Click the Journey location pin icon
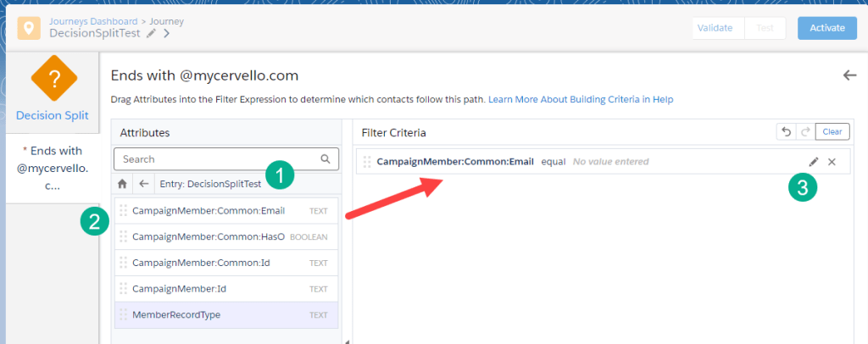This screenshot has height=344, width=868. pyautogui.click(x=31, y=27)
